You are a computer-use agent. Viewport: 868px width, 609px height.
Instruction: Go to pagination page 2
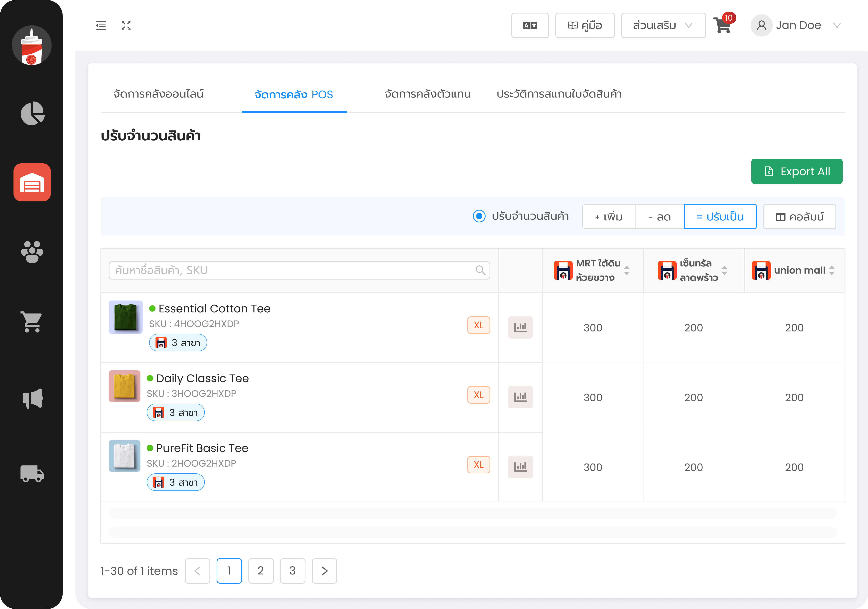click(260, 571)
